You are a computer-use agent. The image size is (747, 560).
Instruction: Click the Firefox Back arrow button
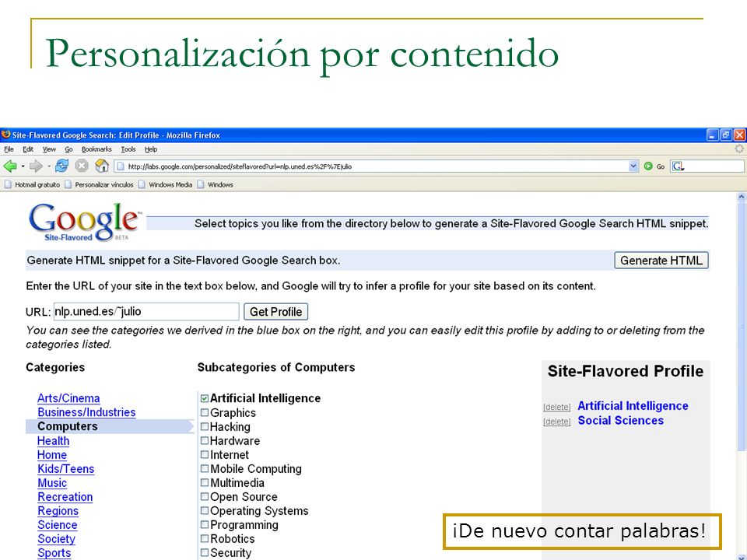click(x=9, y=166)
